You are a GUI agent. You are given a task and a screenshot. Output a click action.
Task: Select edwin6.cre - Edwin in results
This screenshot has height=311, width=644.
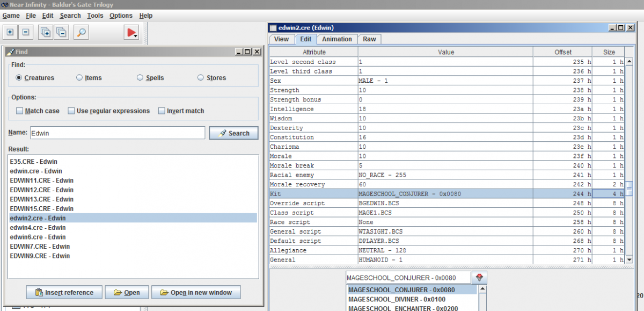click(x=133, y=237)
